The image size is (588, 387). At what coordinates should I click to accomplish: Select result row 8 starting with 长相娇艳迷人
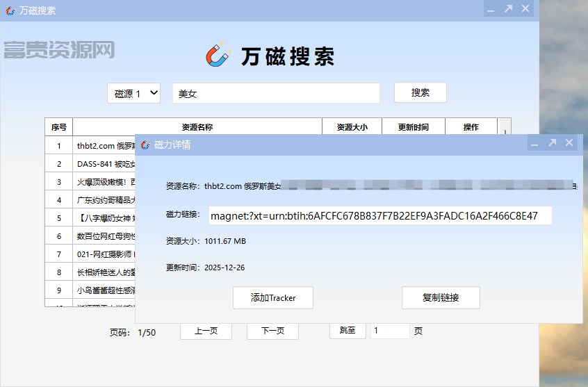(x=90, y=272)
